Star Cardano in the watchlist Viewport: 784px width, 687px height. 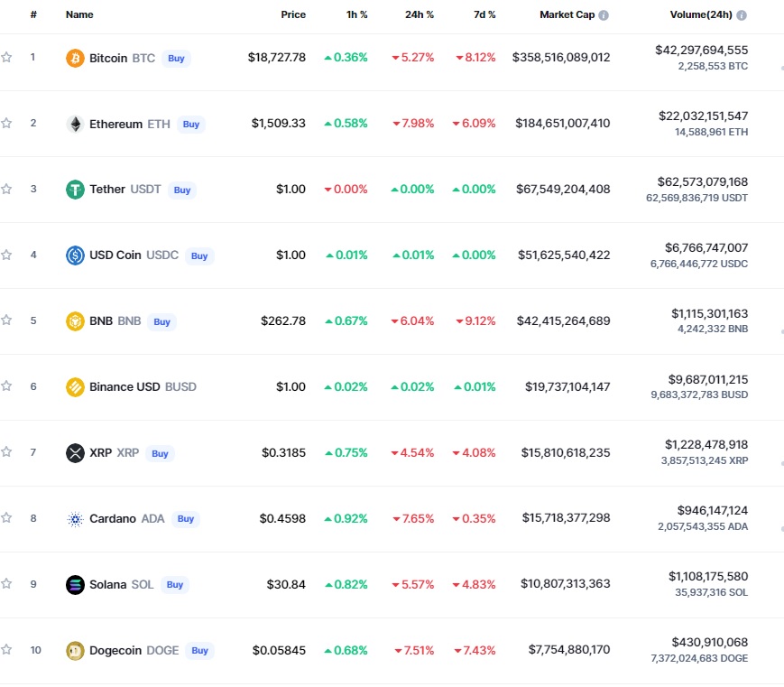[x=6, y=518]
